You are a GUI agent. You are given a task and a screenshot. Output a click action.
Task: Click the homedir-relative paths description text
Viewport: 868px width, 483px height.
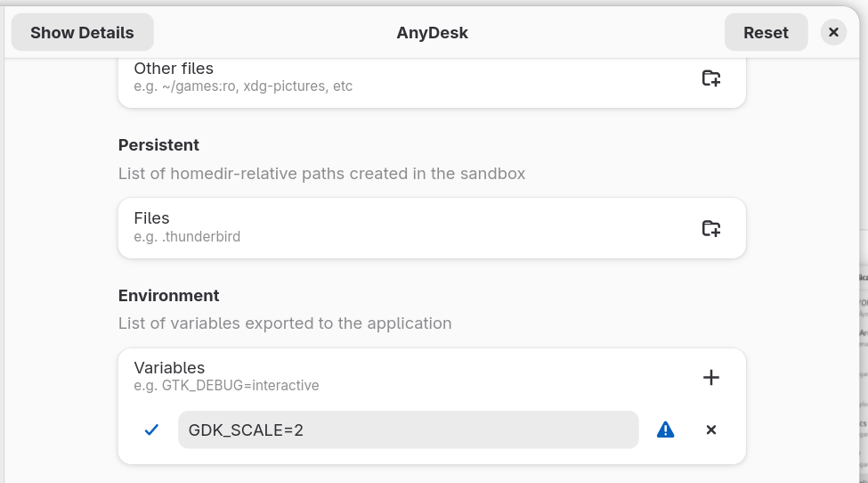pos(321,173)
